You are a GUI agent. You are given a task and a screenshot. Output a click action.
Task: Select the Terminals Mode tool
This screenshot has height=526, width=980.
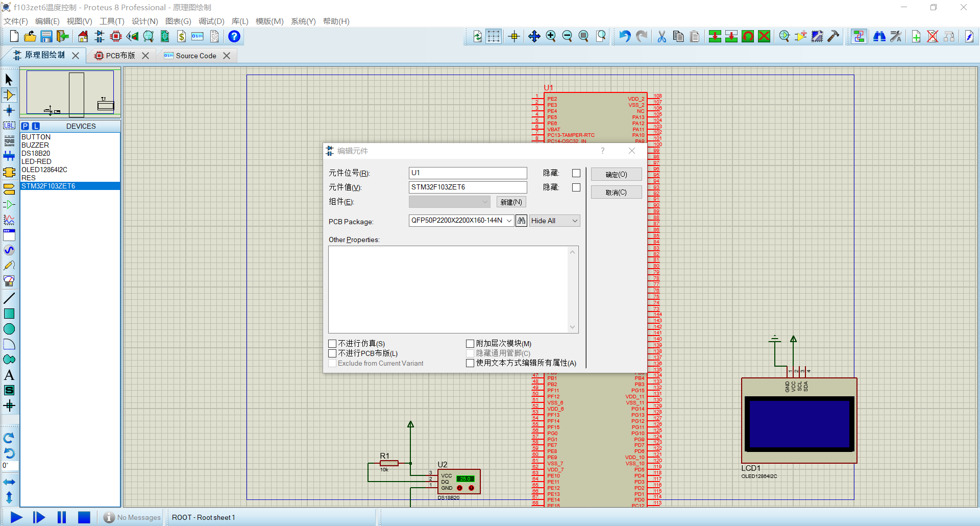[x=9, y=189]
